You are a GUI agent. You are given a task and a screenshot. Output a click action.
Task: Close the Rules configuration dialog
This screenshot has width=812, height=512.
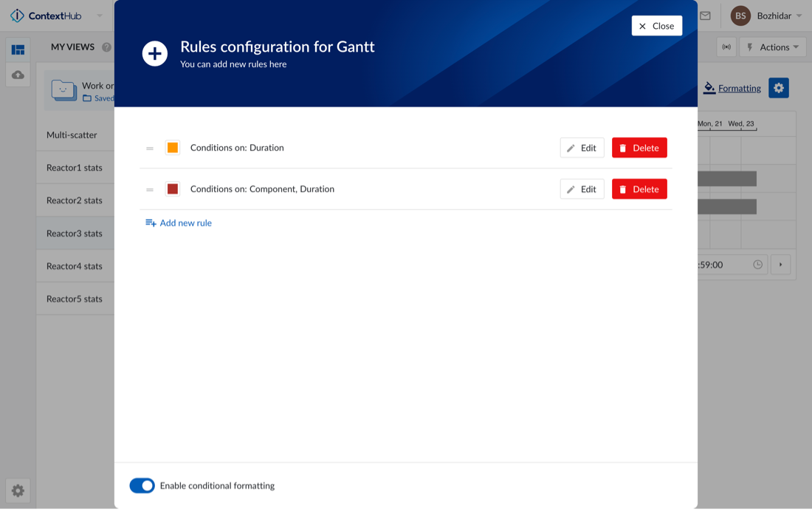point(656,26)
